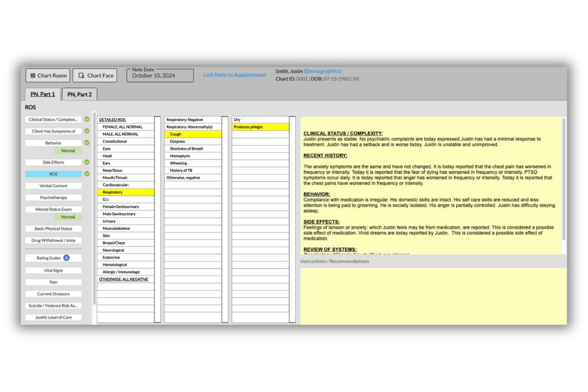Select the Head row
The height and width of the screenshot is (392, 588).
pyautogui.click(x=126, y=156)
